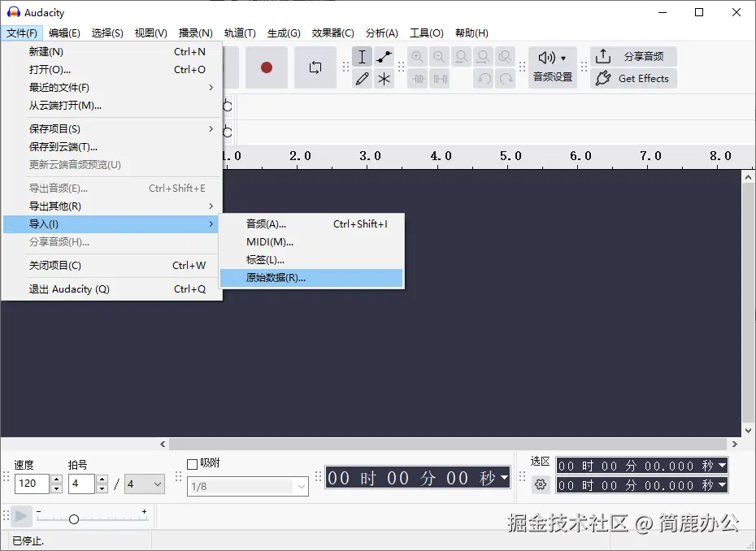756x551 pixels.
Task: Choose 从云端打开(M)... menu entry
Action: 112,105
